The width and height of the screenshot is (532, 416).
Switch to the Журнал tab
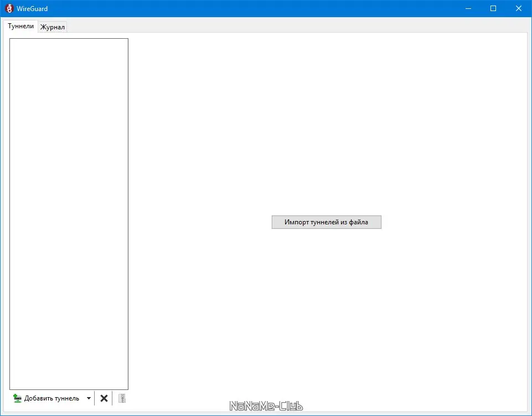52,27
